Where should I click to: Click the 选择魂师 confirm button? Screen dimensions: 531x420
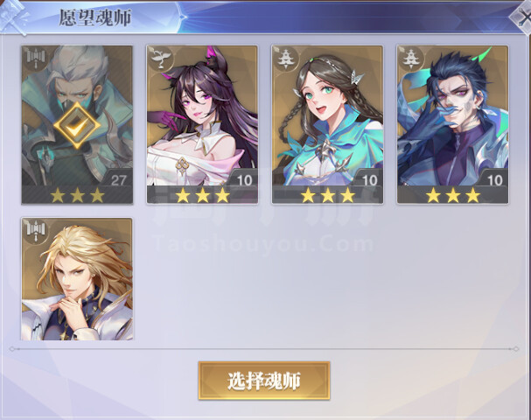pyautogui.click(x=264, y=381)
